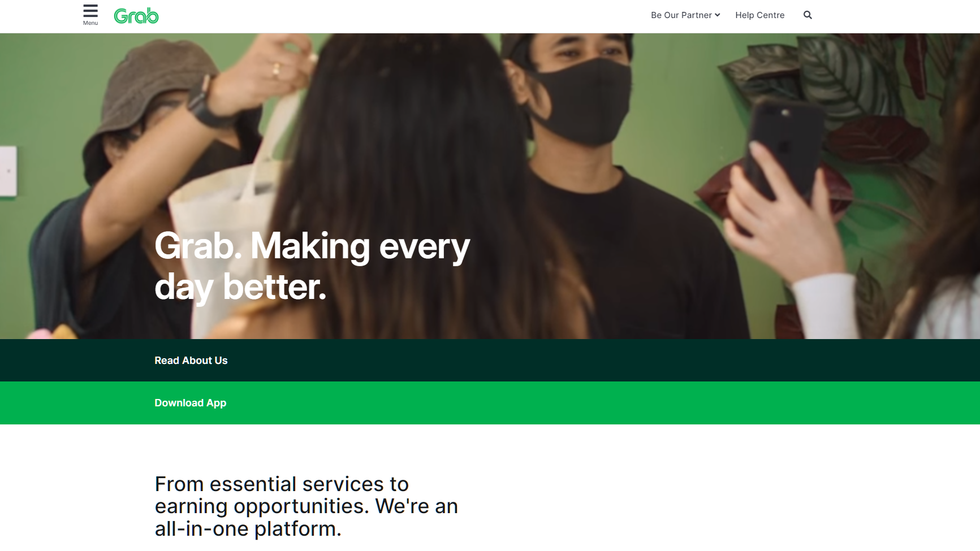
Task: Click the small Menu label under hamburger
Action: tap(90, 23)
